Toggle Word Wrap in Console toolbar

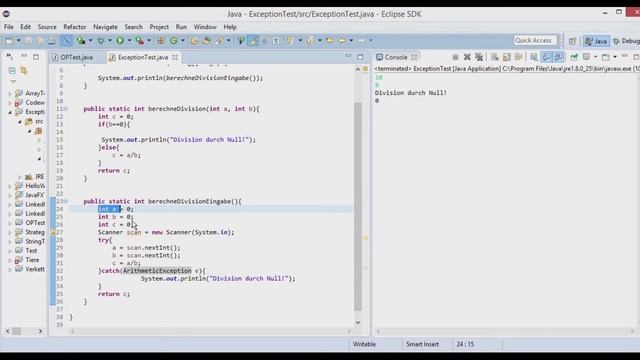pos(518,57)
